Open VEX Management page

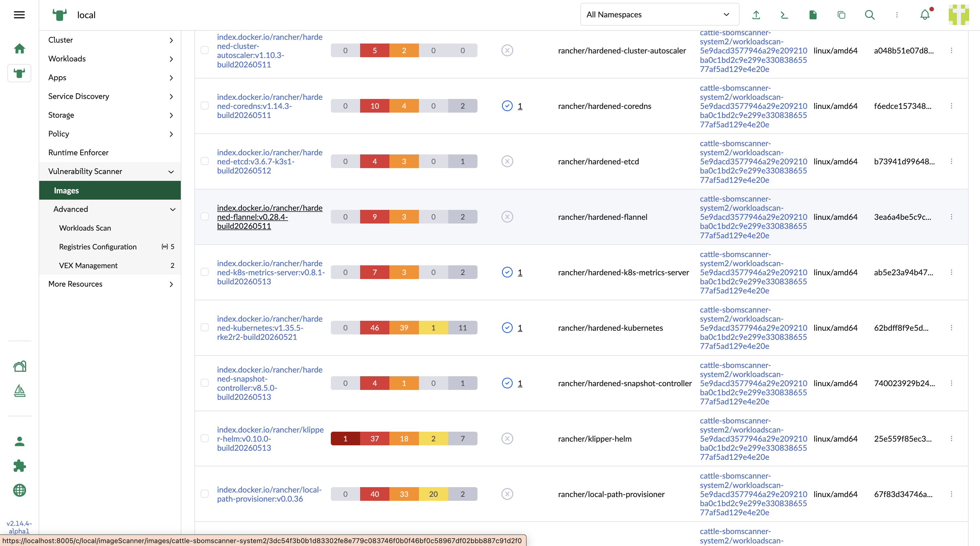(x=110, y=265)
